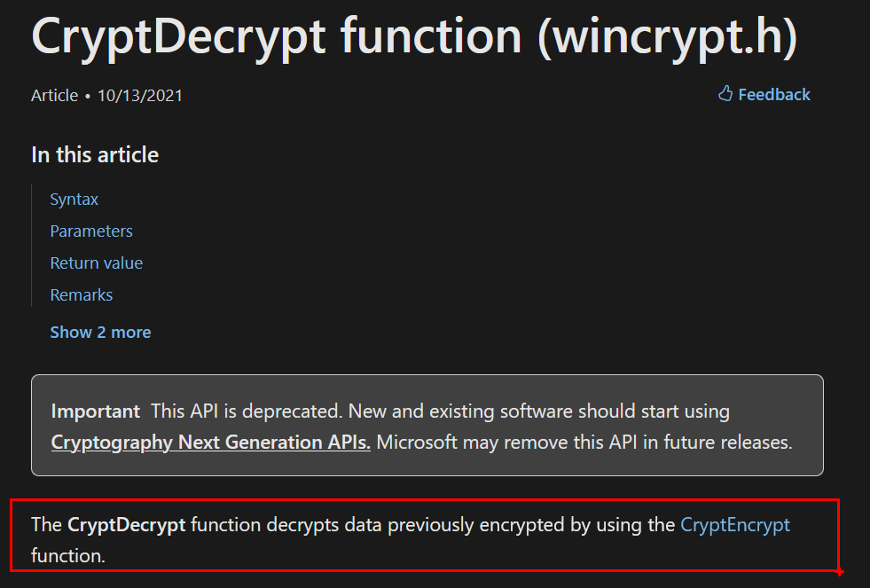Click the article date 10/13/2021
870x588 pixels.
pos(140,96)
